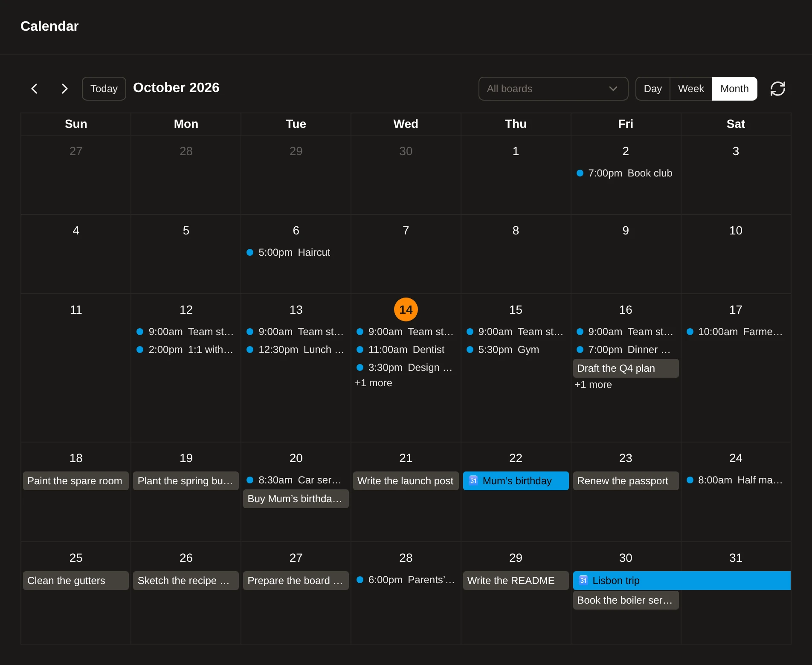Open Clean the gutters task
This screenshot has width=812, height=665.
76,581
